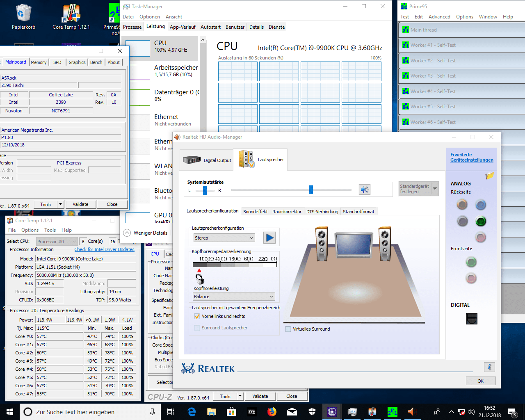Open Options menu in Core Temp
Screen dimensions: 525x420
point(30,230)
